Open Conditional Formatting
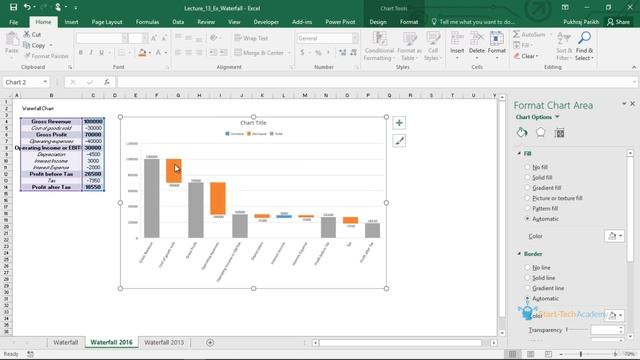This screenshot has width=640, height=360. pos(379,47)
